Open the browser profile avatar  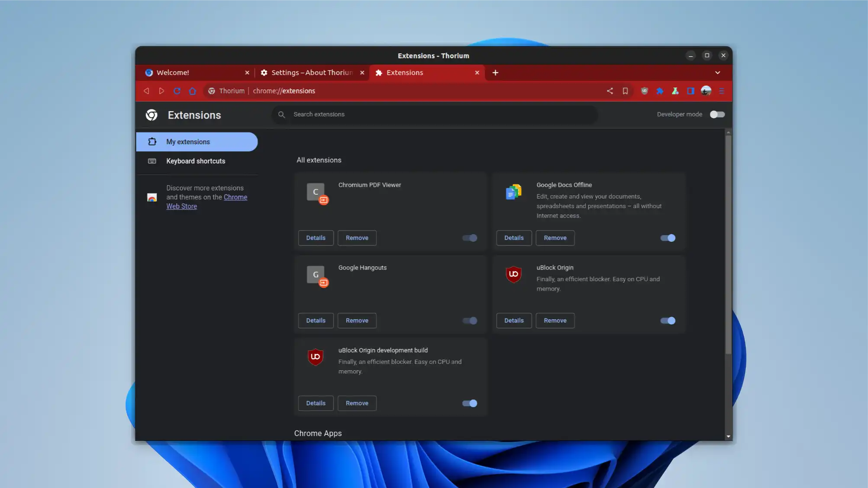click(706, 91)
